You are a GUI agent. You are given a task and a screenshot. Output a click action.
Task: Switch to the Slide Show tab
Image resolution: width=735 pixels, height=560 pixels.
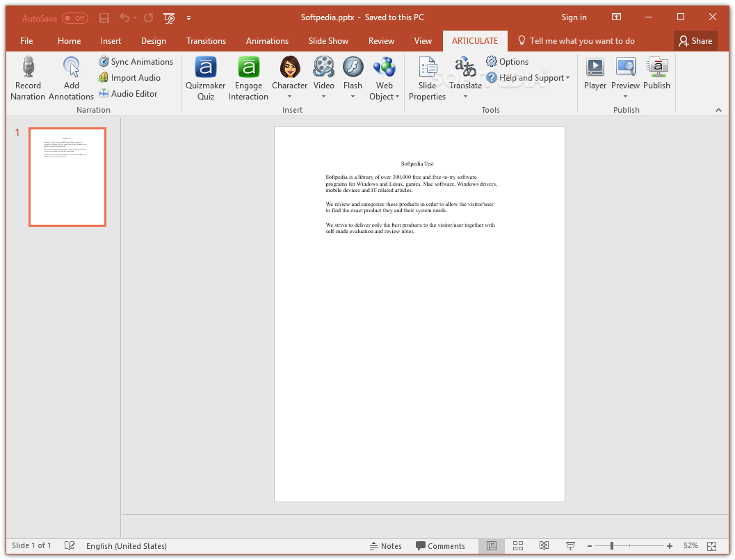pos(328,41)
